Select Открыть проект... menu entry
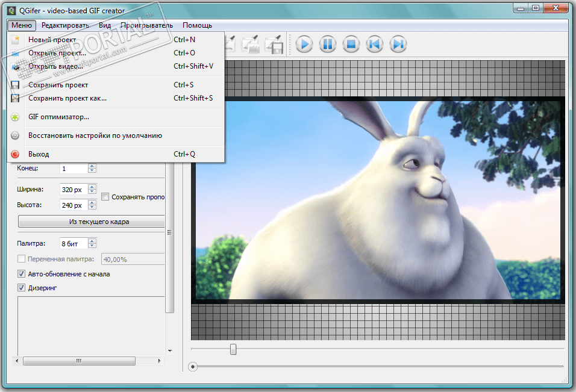The height and width of the screenshot is (392, 576). coord(116,53)
